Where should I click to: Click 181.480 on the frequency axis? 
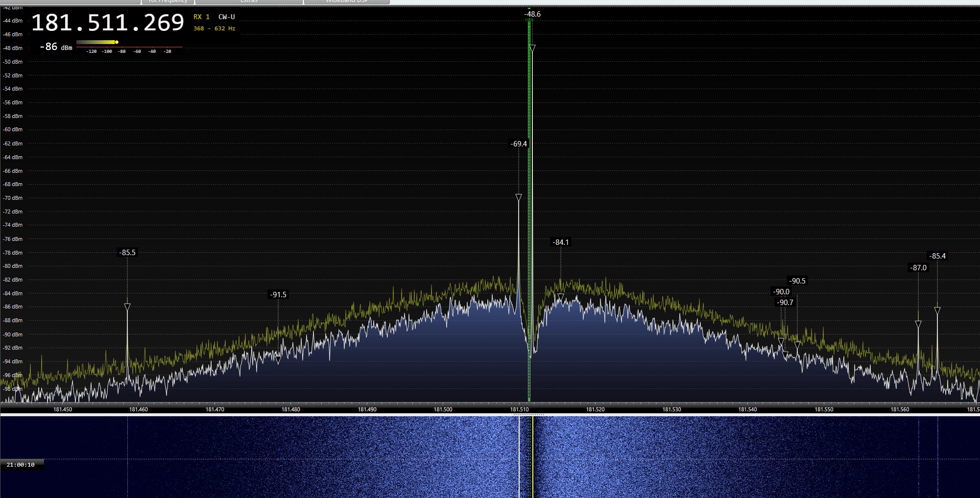tap(291, 409)
